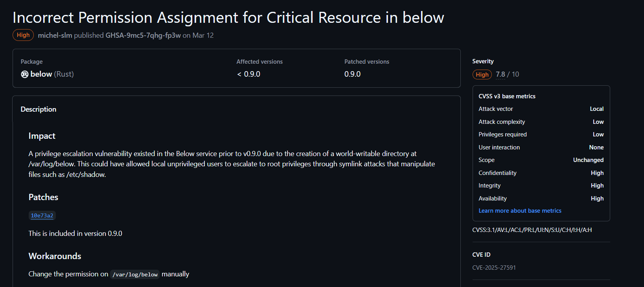Viewport: 644px width, 287px height.
Task: Click the High badge under the title
Action: pyautogui.click(x=23, y=35)
